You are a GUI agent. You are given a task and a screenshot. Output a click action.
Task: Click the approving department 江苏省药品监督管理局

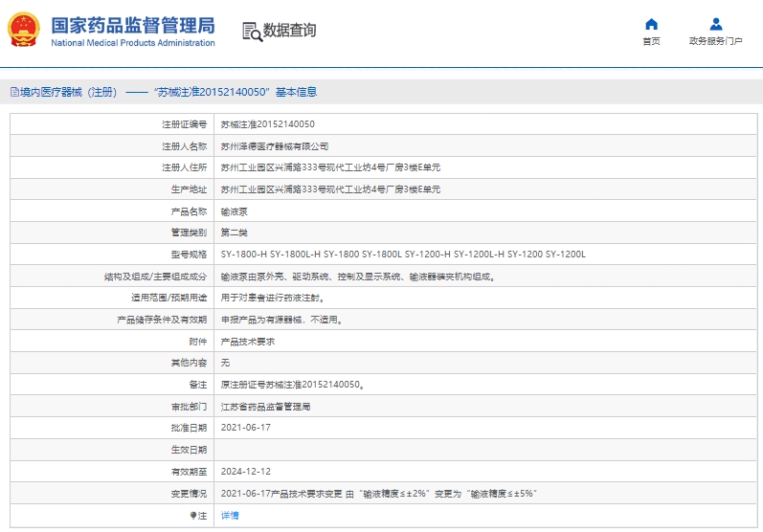point(265,407)
